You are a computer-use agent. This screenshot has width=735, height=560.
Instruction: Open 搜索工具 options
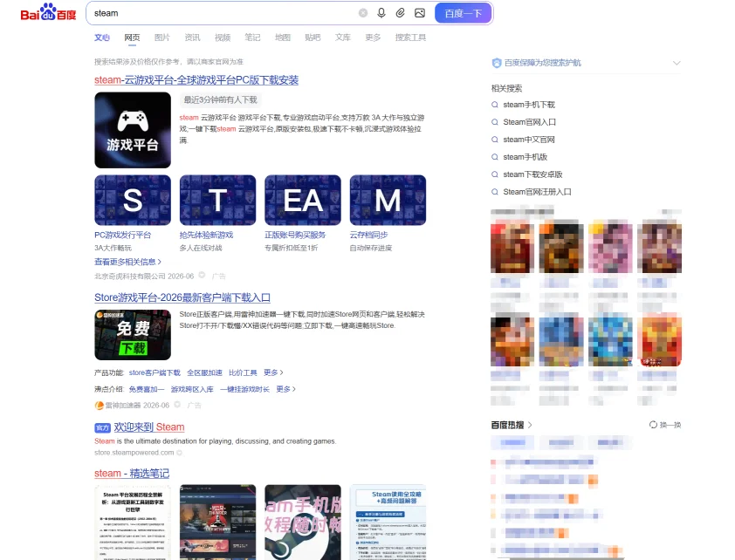[x=410, y=38]
